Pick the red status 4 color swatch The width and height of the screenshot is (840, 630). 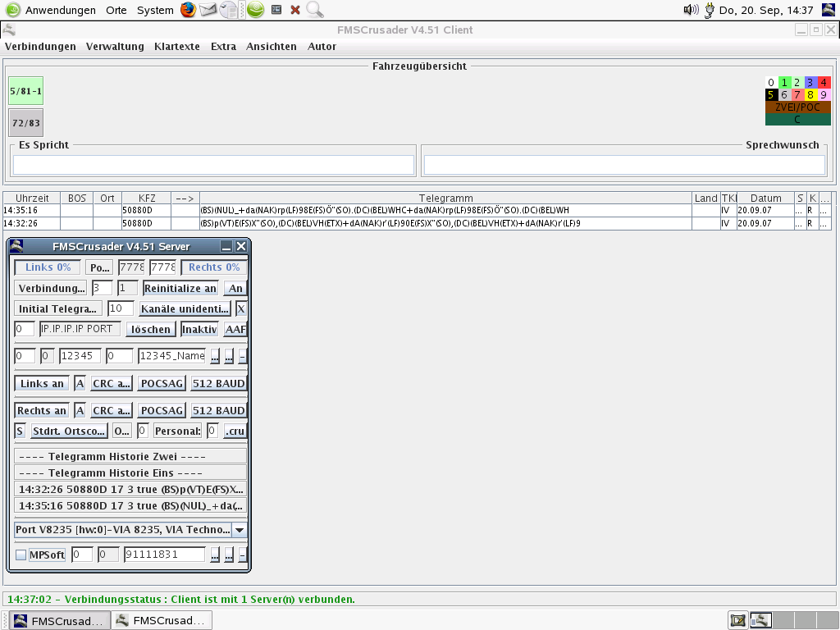(x=824, y=83)
